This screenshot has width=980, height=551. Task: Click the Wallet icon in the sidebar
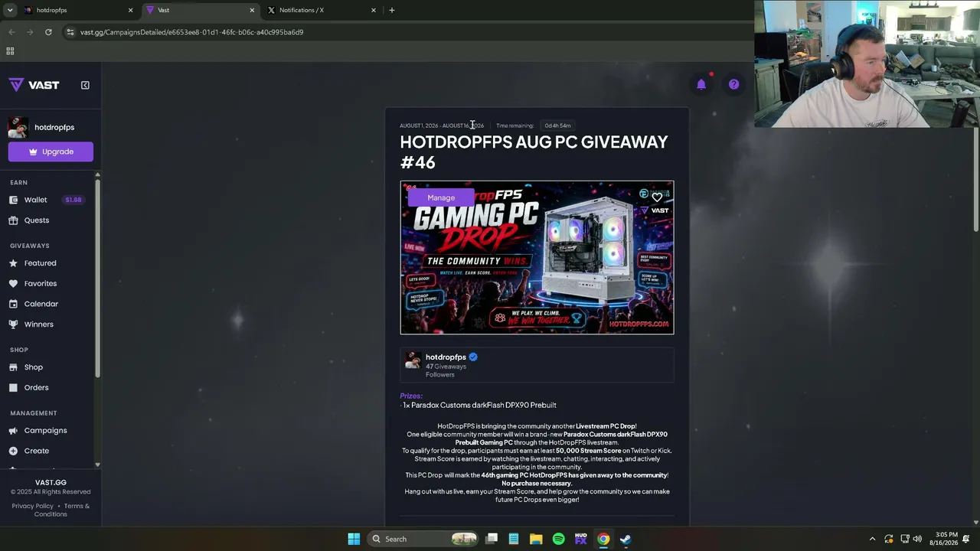point(13,200)
